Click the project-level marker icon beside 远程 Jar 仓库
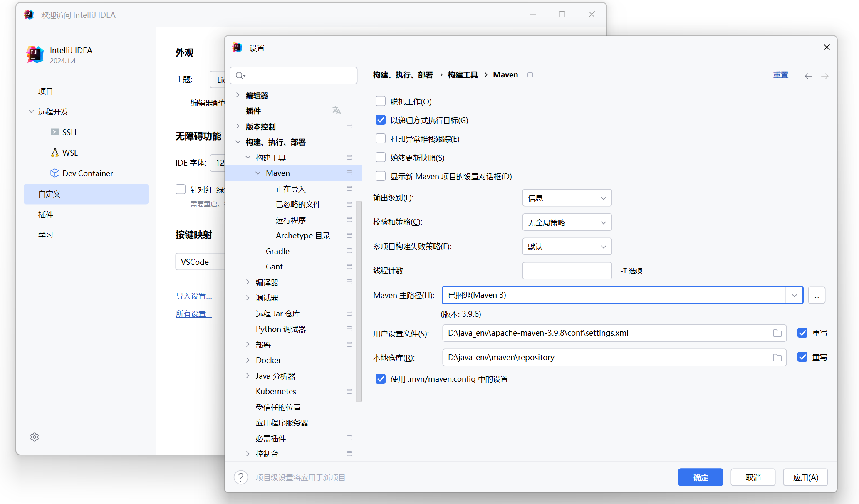 [x=349, y=313]
